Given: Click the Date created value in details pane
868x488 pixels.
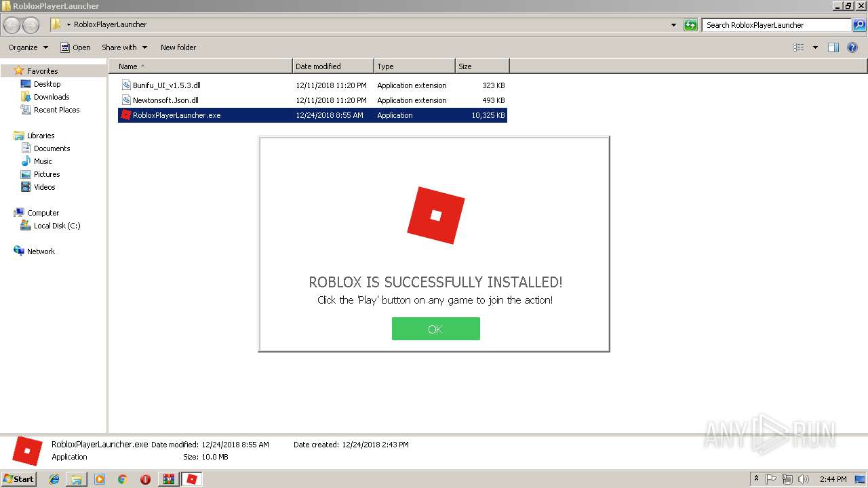Looking at the screenshot, I should 375,445.
